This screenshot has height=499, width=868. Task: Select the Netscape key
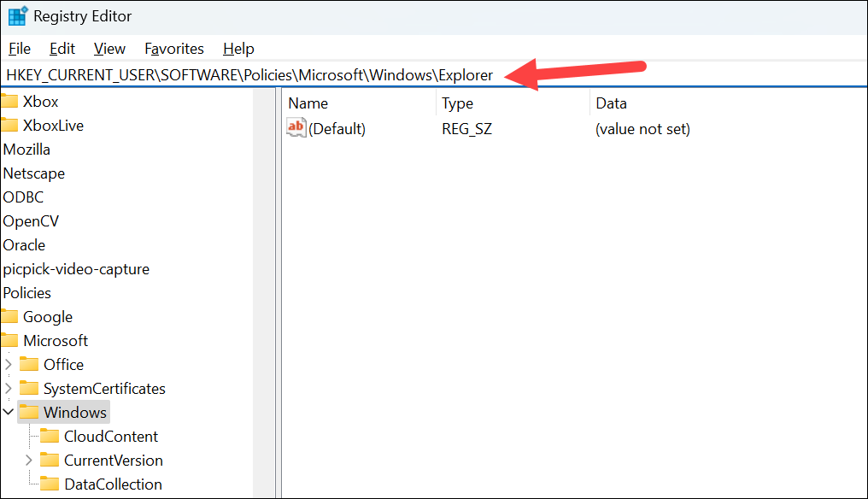[34, 173]
